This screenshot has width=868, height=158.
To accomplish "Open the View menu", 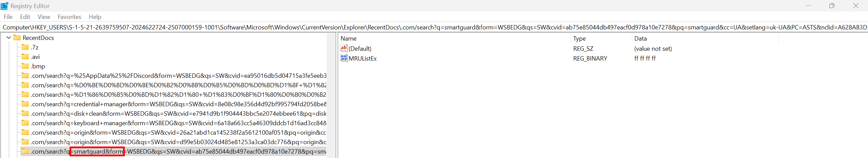I will coord(44,17).
